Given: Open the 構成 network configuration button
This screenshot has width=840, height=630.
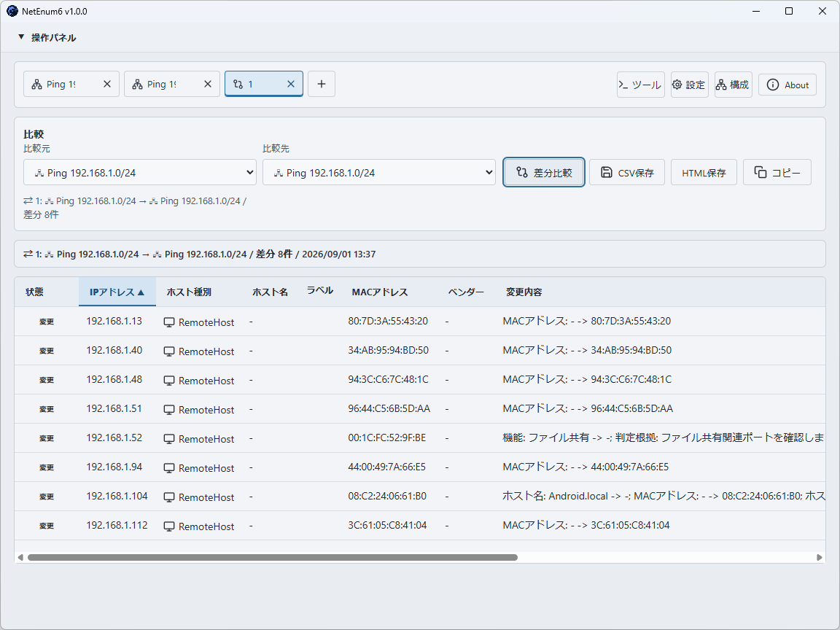Looking at the screenshot, I should (734, 85).
